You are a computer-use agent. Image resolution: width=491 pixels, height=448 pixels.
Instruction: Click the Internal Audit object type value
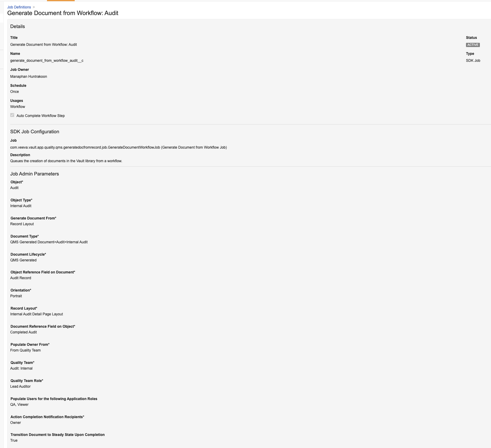[x=21, y=206]
